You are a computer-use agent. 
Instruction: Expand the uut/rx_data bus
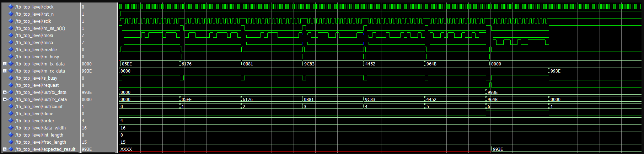[5, 99]
